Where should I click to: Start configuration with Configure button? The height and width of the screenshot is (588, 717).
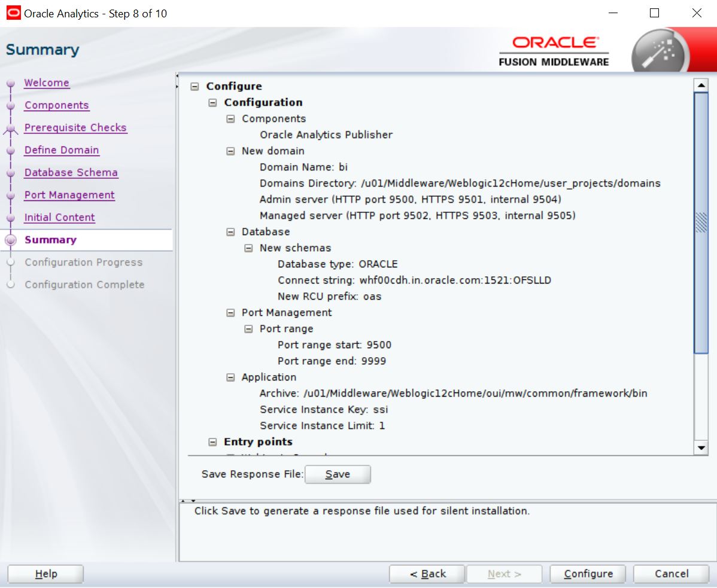coord(588,574)
